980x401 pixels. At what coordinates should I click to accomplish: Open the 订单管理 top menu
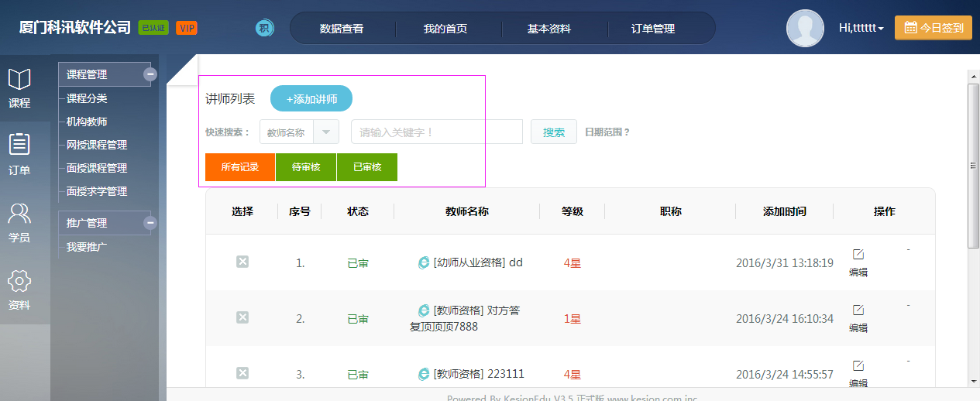tap(652, 29)
